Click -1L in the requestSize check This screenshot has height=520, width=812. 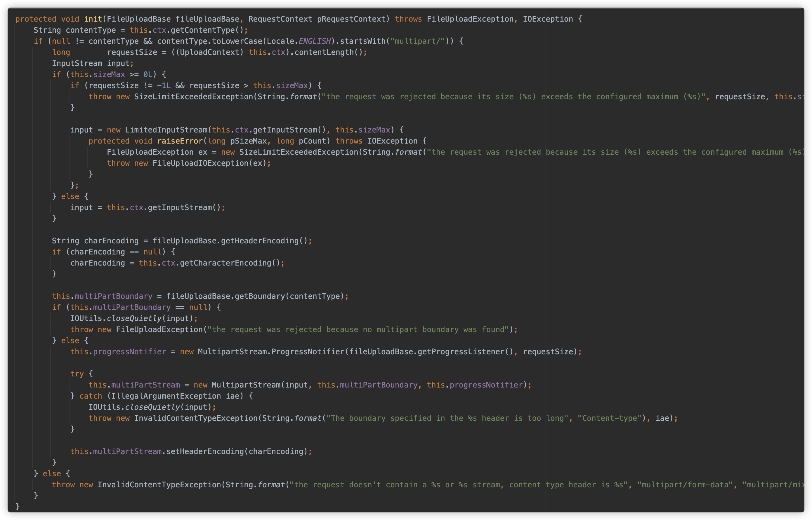[x=164, y=85]
